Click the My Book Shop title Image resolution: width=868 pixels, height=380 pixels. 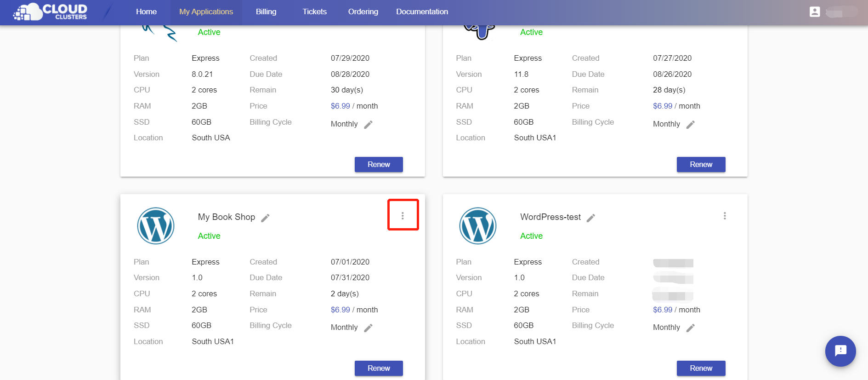coord(227,217)
